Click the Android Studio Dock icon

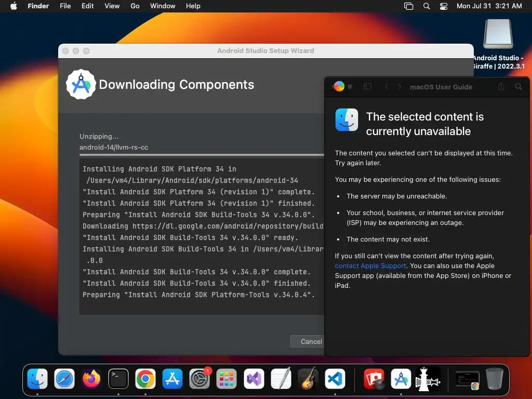click(x=401, y=379)
